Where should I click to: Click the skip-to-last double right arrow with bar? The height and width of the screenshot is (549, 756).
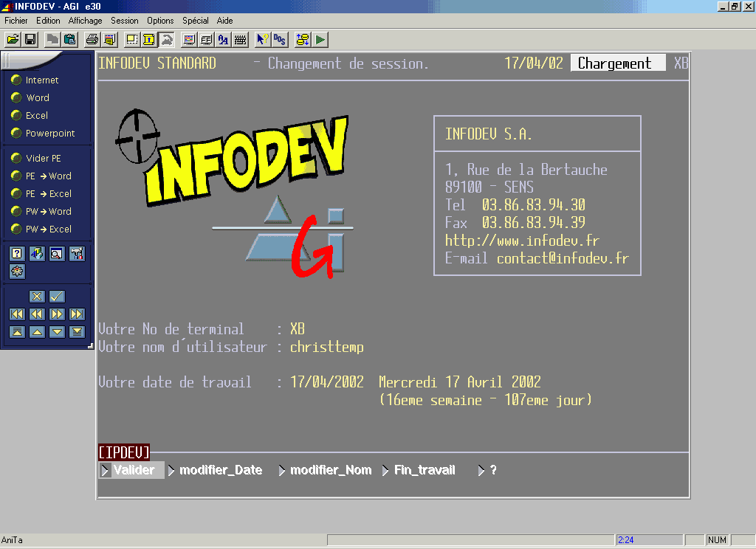tap(77, 314)
